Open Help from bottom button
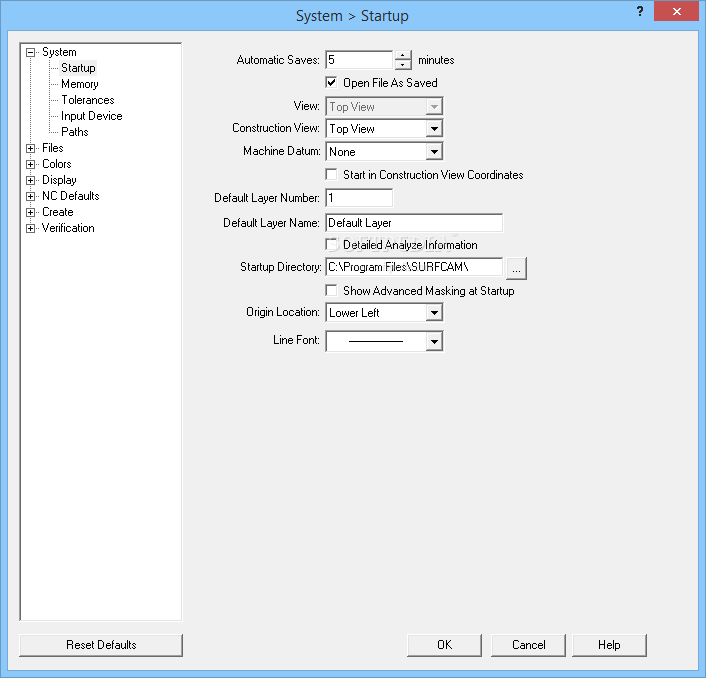 pos(609,645)
